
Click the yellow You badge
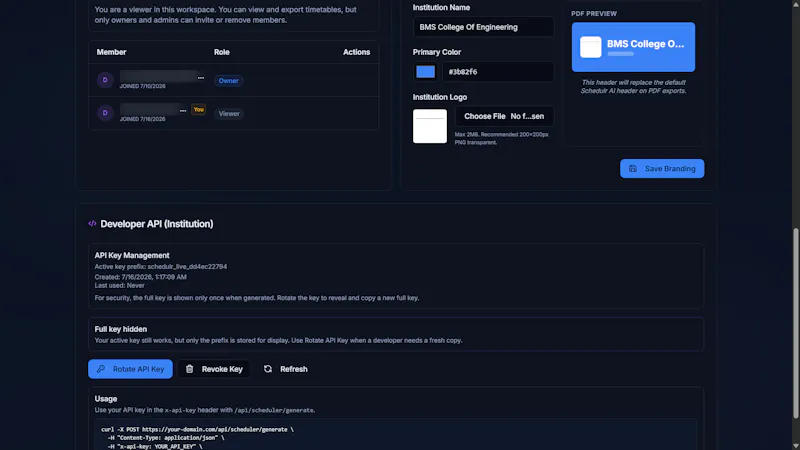click(x=198, y=109)
